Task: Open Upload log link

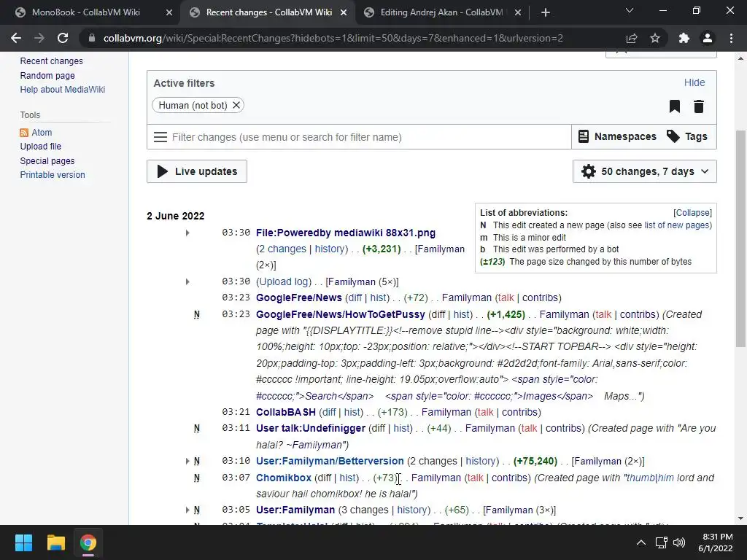Action: click(284, 281)
